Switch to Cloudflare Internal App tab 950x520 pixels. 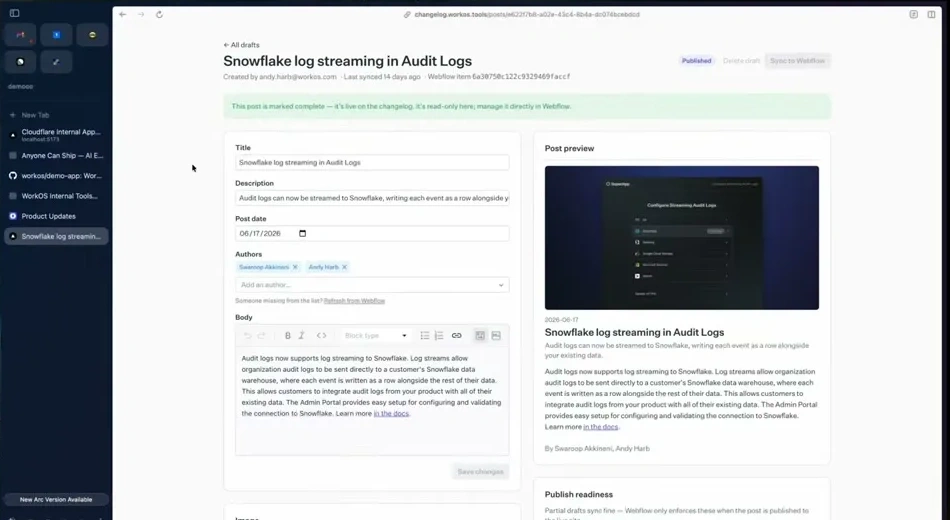56,135
